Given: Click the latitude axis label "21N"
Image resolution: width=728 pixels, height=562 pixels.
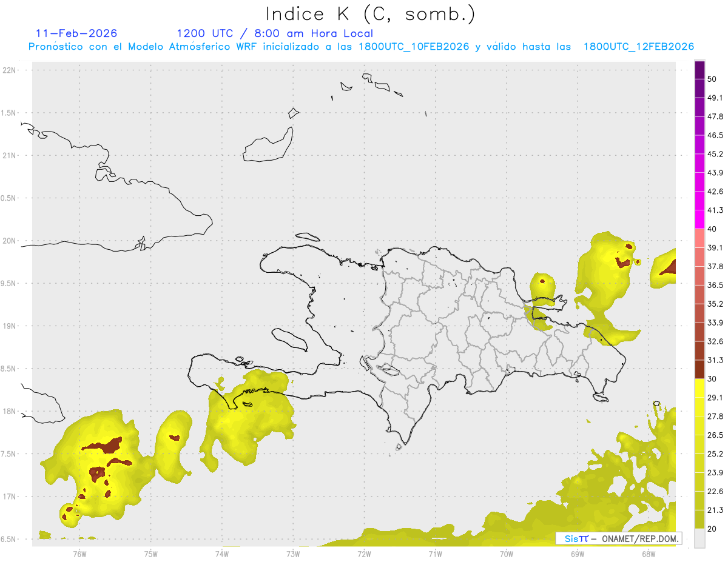Looking at the screenshot, I should click(x=10, y=156).
